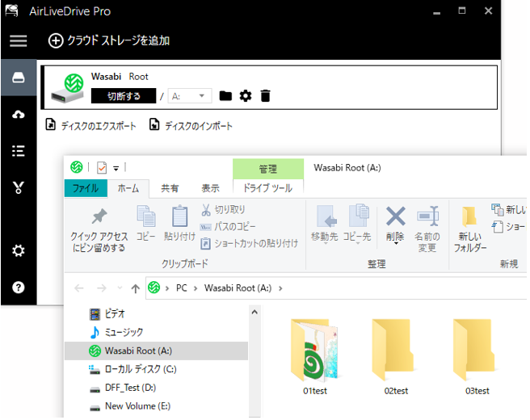This screenshot has width=530, height=420.
Task: Click the shortcut ショー item in ribbon
Action: click(x=508, y=226)
